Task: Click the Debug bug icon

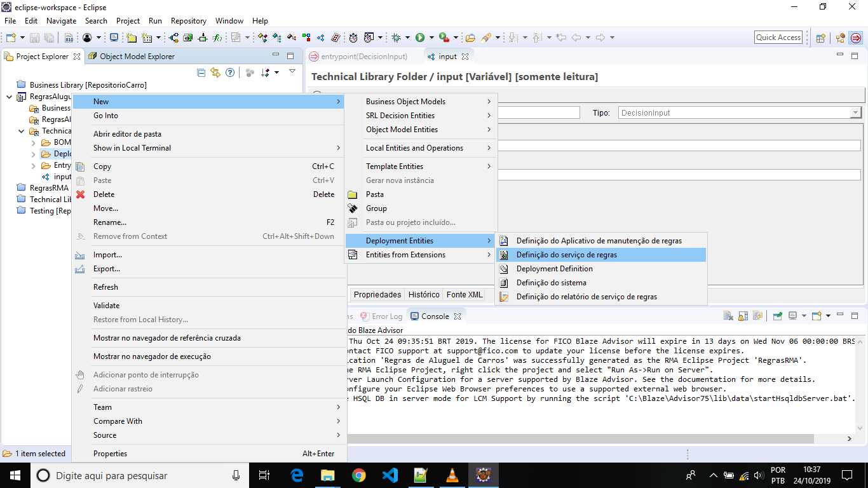Action: [x=396, y=37]
